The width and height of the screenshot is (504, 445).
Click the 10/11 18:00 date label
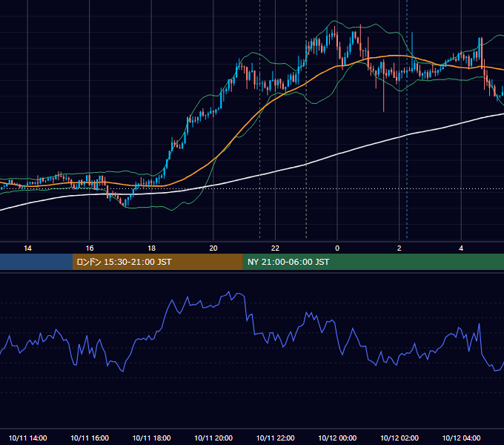(x=151, y=438)
